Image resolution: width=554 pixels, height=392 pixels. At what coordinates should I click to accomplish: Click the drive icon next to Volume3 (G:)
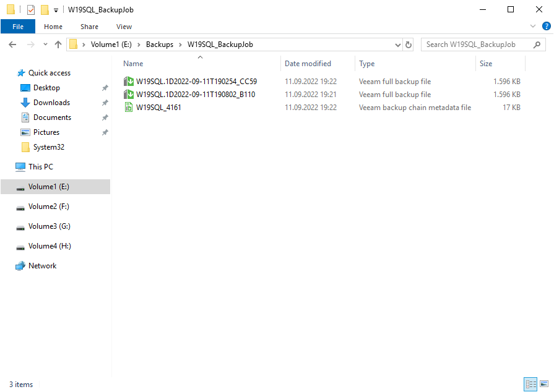[20, 228]
